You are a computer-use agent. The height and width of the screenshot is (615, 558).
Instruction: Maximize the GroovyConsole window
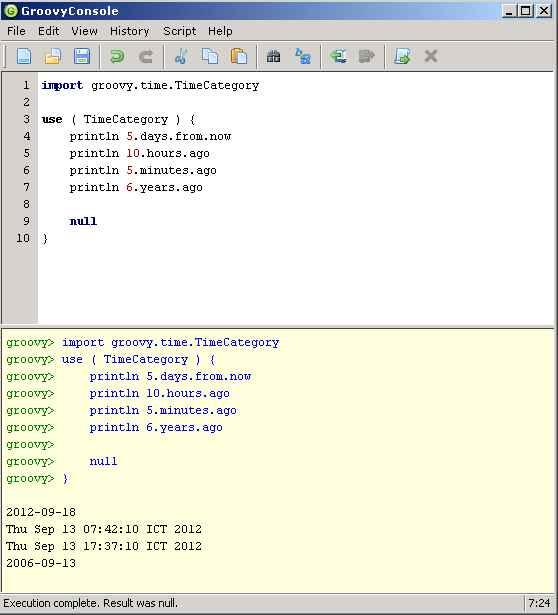525,11
